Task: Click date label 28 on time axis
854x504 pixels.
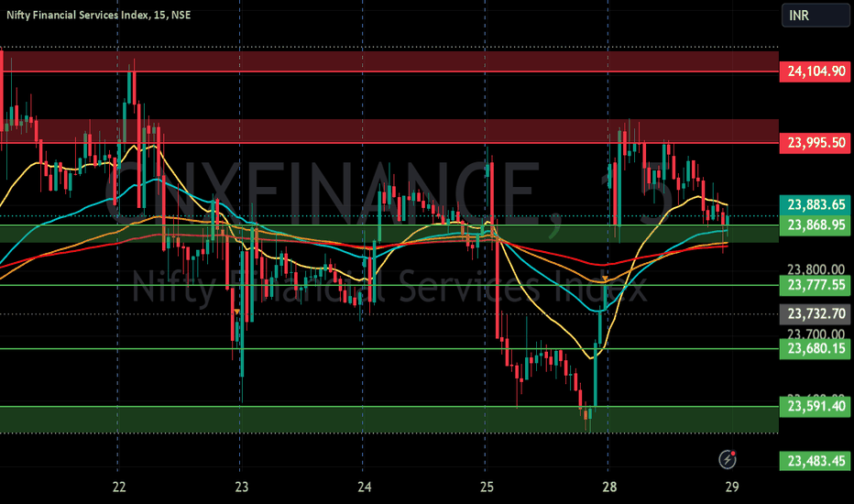Action: click(x=609, y=487)
